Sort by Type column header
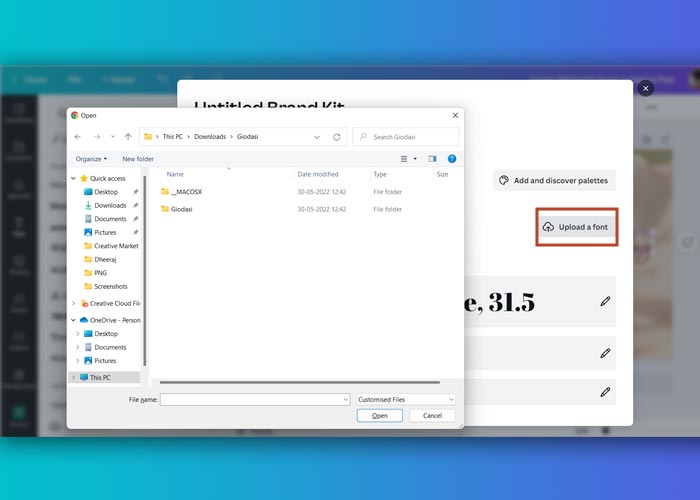The image size is (700, 500). click(x=380, y=174)
